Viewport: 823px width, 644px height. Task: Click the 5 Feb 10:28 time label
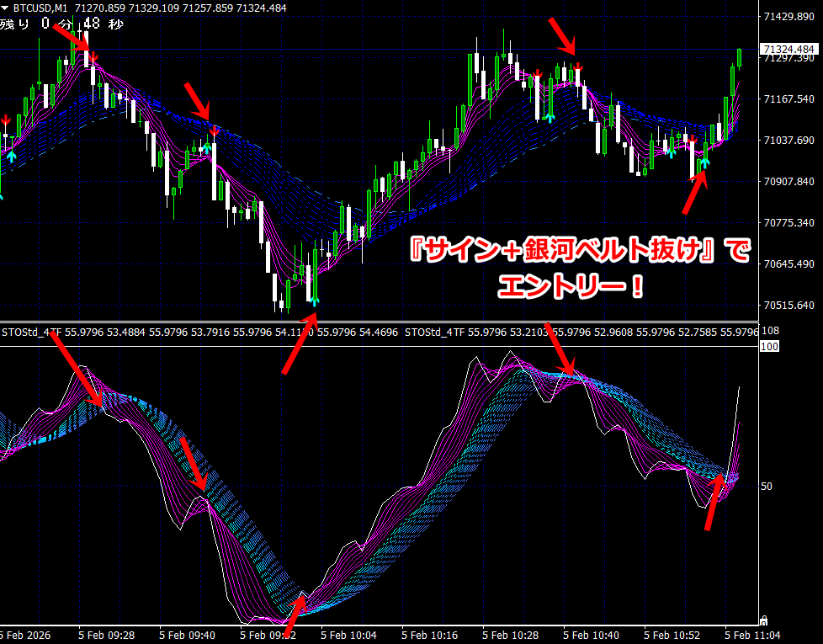[x=511, y=636]
